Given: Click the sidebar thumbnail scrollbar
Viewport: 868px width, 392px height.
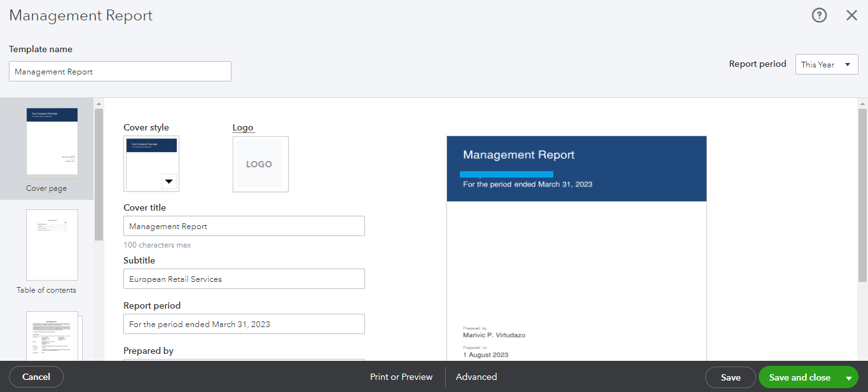Looking at the screenshot, I should tap(99, 175).
